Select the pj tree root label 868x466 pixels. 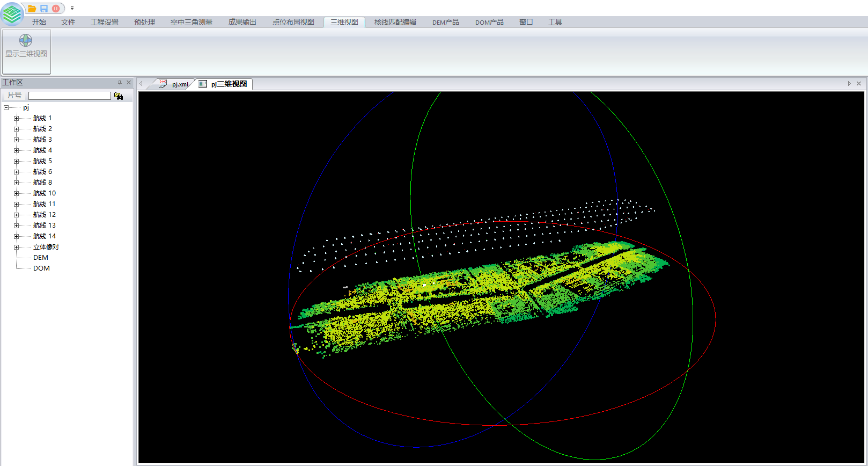coord(26,107)
